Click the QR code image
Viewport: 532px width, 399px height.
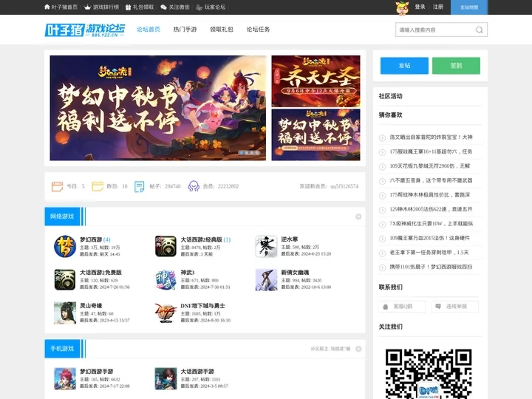(x=429, y=374)
